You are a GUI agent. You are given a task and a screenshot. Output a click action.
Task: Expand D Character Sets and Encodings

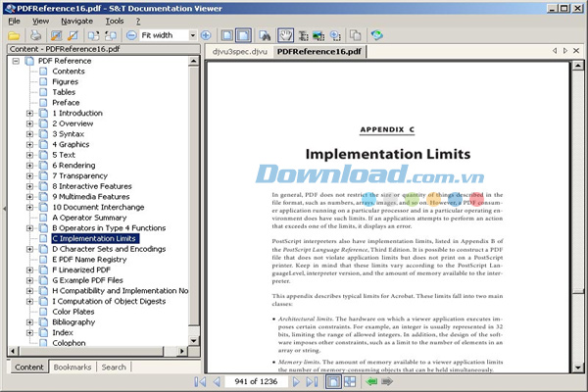(x=29, y=249)
